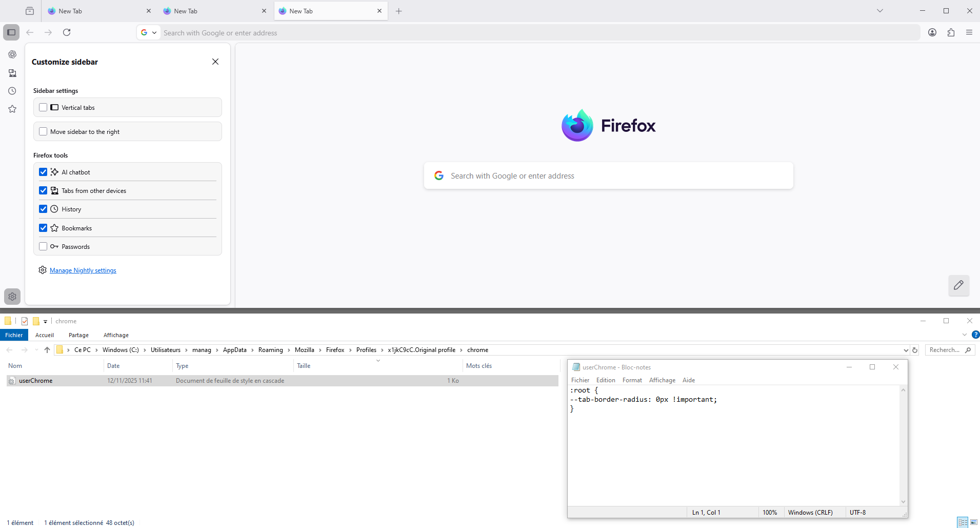Screen dimensions: 980x528
Task: Switch to the Partage ribbon tab
Action: [78, 335]
